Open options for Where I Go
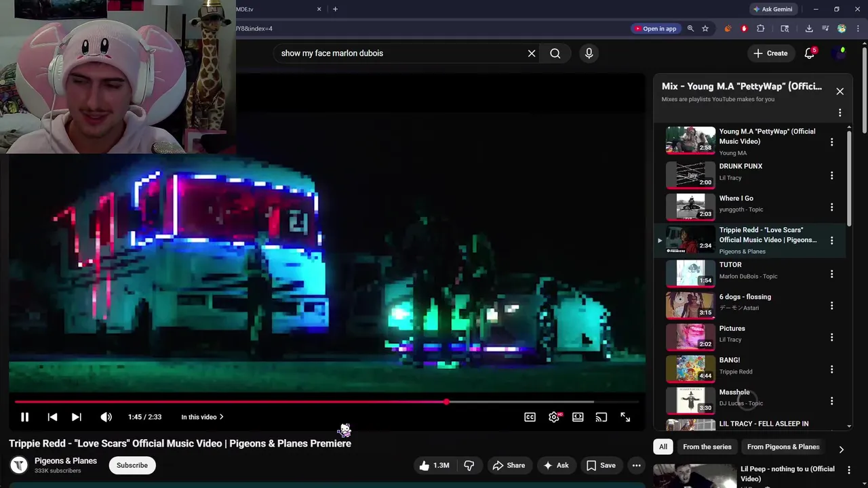Viewport: 868px width, 488px height. 831,207
